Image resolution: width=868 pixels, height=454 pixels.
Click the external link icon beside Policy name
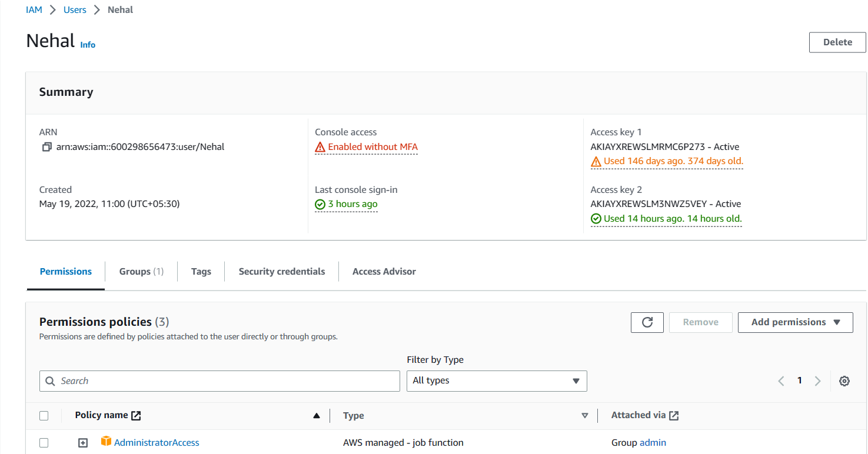(x=136, y=416)
